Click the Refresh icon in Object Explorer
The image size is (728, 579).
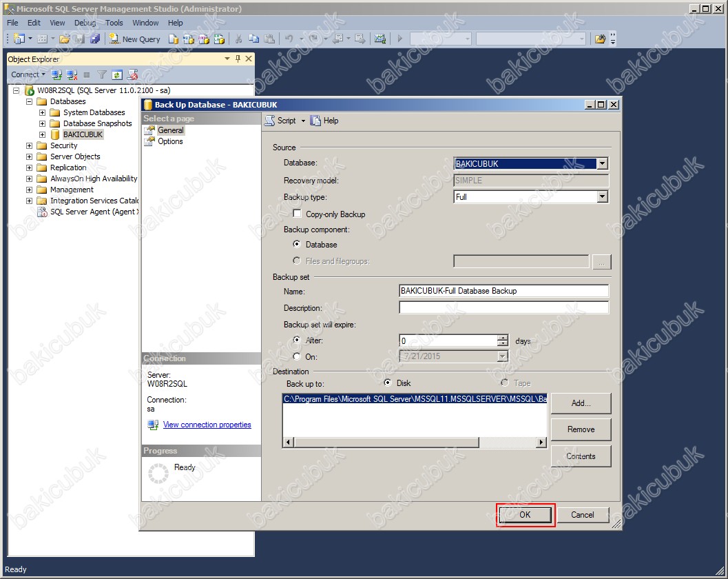click(x=117, y=74)
